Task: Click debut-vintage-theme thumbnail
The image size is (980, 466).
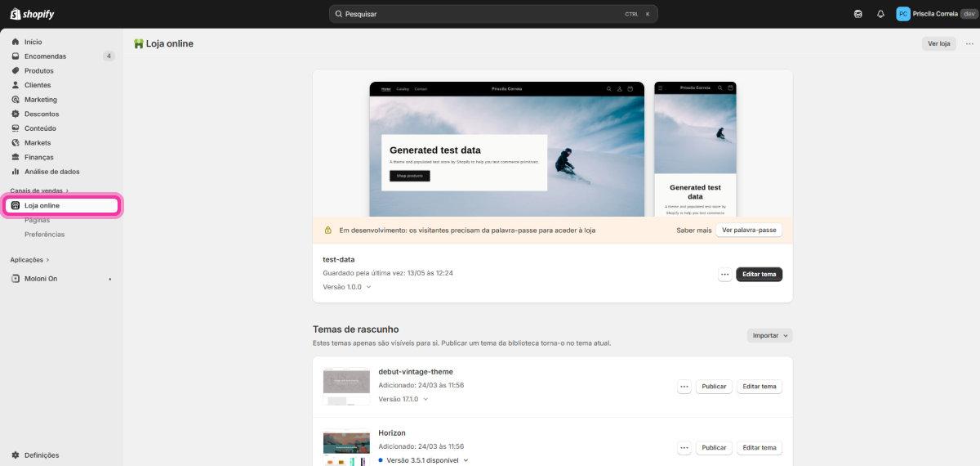Action: tap(346, 387)
